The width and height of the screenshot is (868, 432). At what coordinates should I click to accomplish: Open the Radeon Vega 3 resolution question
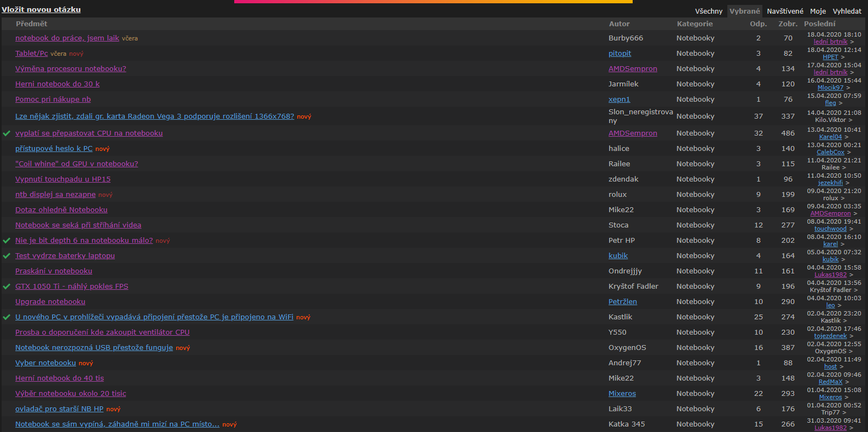click(x=155, y=116)
